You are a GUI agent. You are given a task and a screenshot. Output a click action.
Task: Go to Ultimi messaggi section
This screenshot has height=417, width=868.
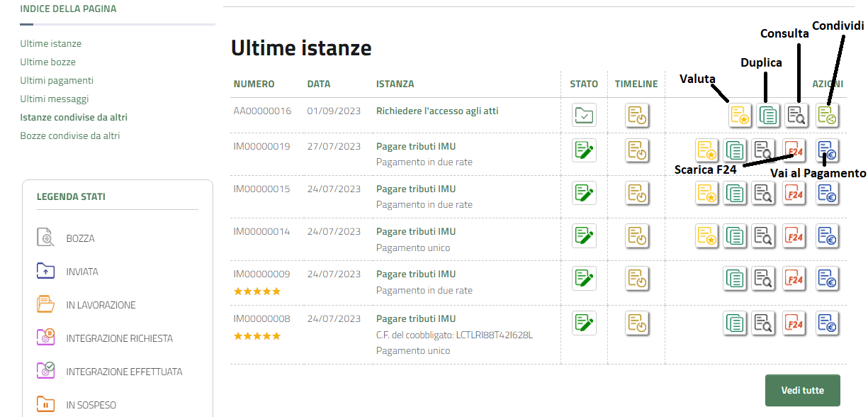point(55,99)
